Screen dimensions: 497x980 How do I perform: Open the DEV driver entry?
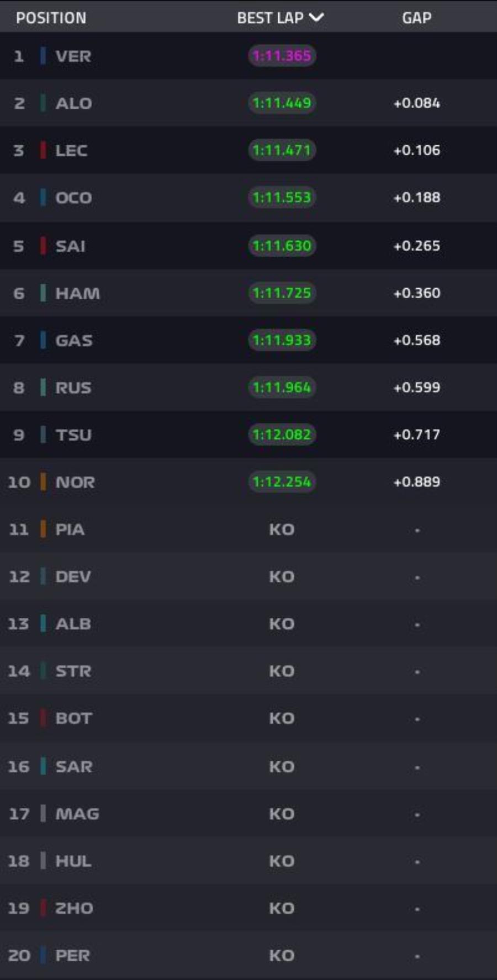[73, 576]
